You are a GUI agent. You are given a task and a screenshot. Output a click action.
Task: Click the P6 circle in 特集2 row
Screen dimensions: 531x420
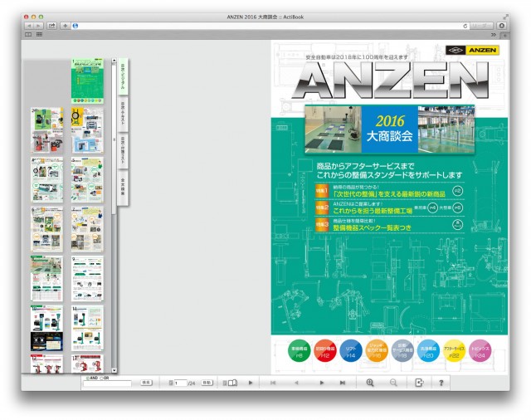coord(457,208)
